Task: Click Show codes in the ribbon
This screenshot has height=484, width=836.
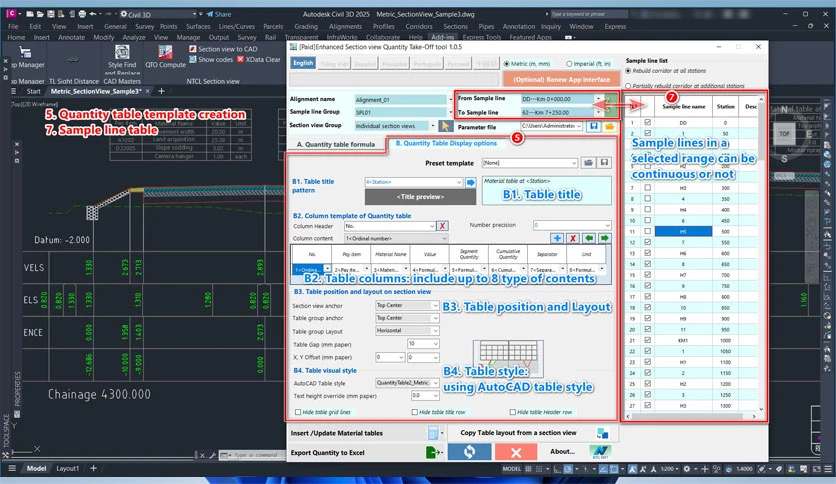Action: 211,59
